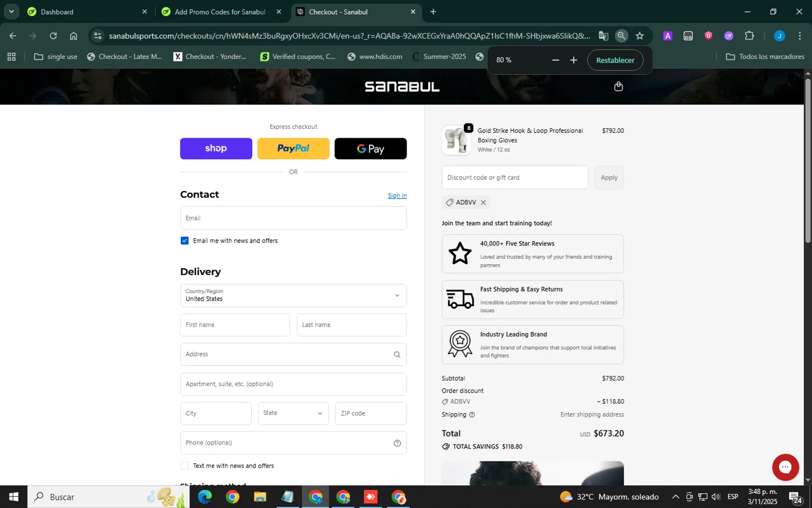Open a new browser tab
812x508 pixels.
point(433,12)
